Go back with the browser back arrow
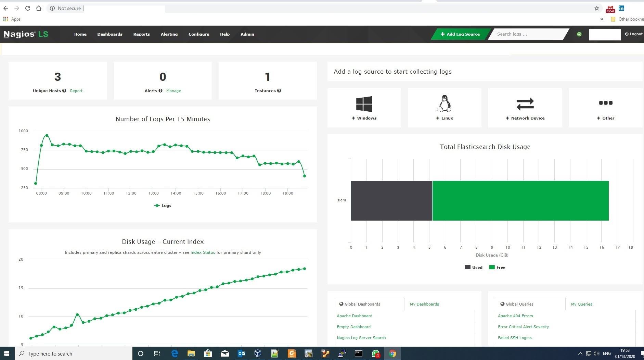This screenshot has width=644, height=360. (x=6, y=8)
